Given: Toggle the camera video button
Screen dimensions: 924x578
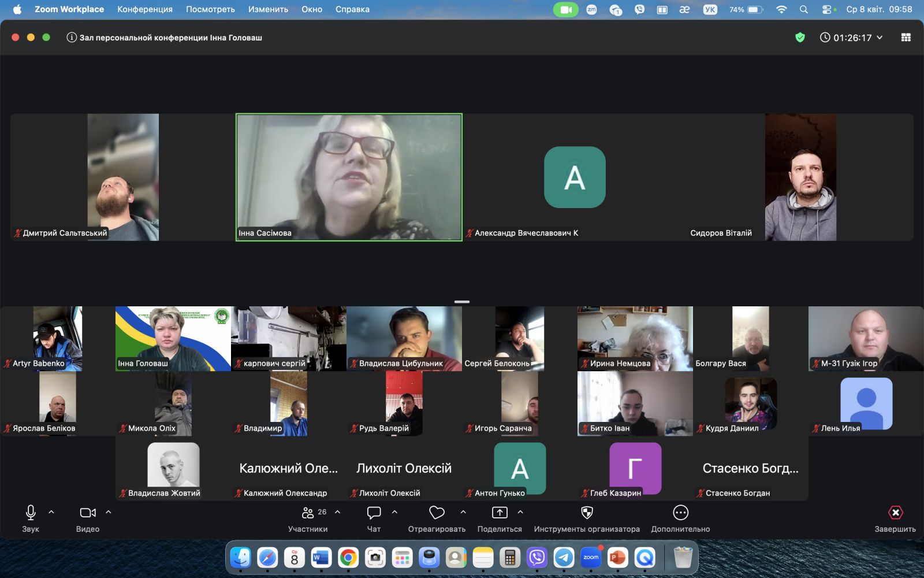Looking at the screenshot, I should point(88,513).
